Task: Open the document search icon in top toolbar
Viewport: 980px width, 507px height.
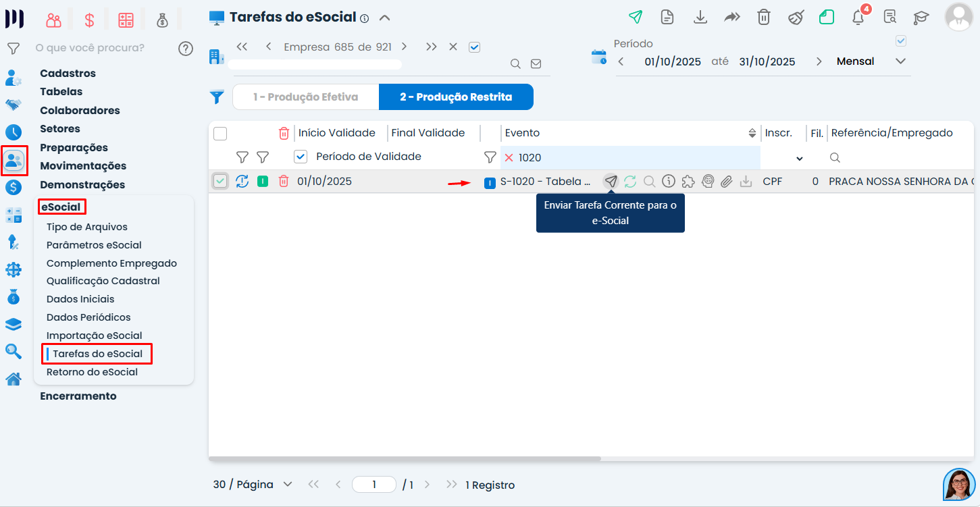Action: pos(890,18)
